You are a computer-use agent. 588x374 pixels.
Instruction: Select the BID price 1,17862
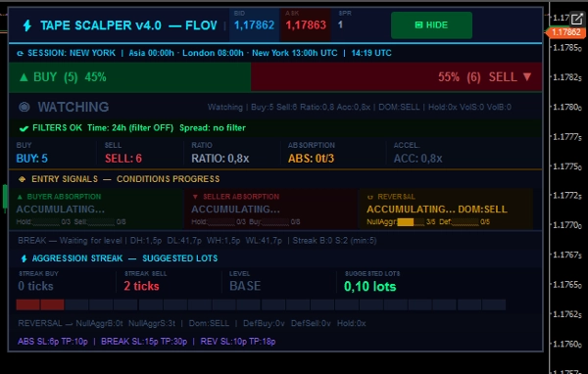click(x=254, y=25)
